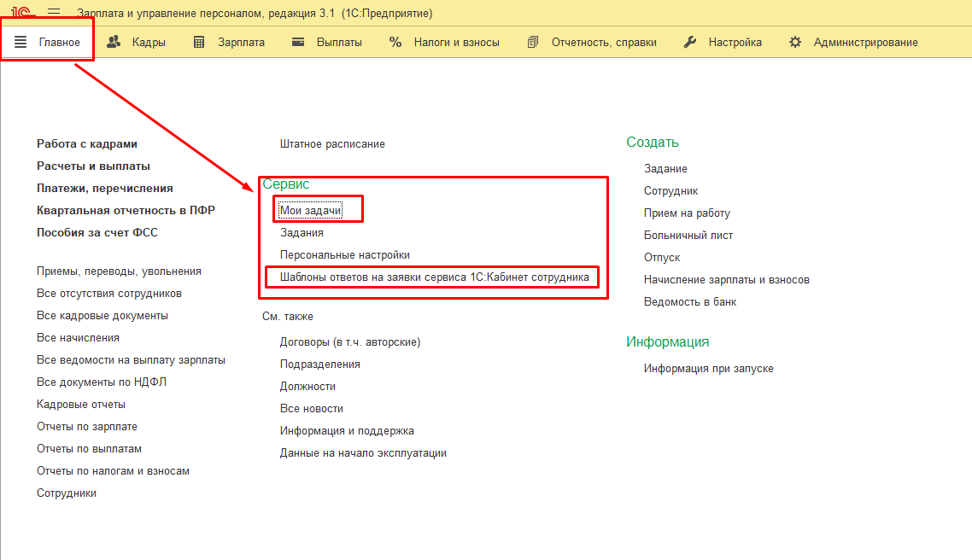Open Штатное расписание

[x=332, y=143]
